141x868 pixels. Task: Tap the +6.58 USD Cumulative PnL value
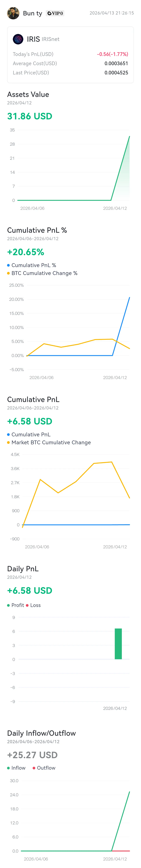coord(30,421)
